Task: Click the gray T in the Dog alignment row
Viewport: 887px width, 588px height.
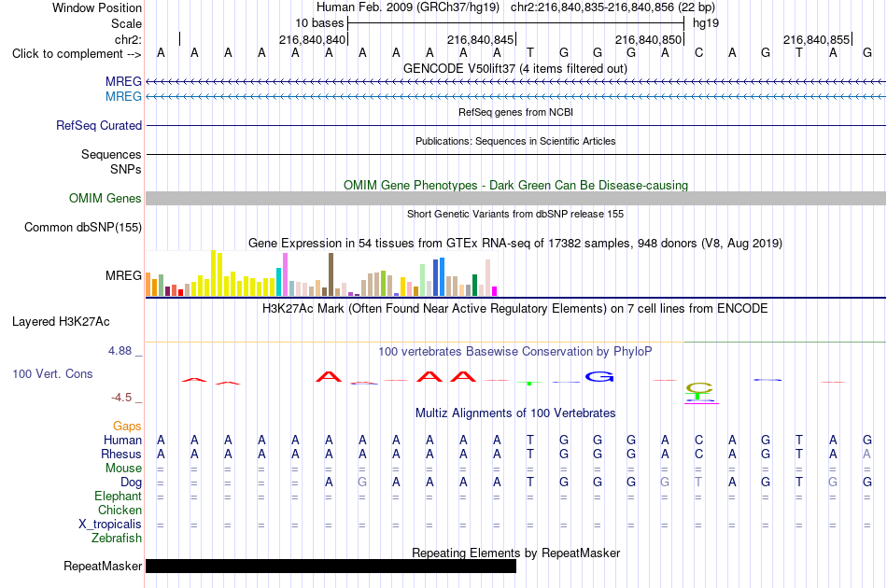Action: click(698, 482)
